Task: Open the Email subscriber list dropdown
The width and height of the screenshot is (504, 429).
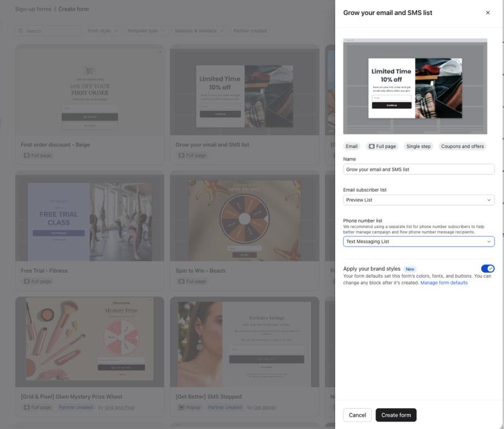Action: (x=418, y=200)
